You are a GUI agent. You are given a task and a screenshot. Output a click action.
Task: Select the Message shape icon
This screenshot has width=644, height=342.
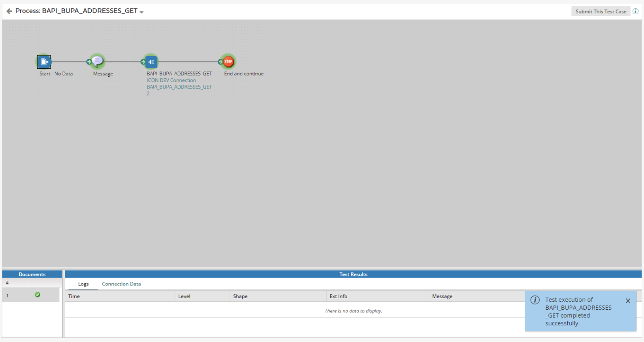98,61
